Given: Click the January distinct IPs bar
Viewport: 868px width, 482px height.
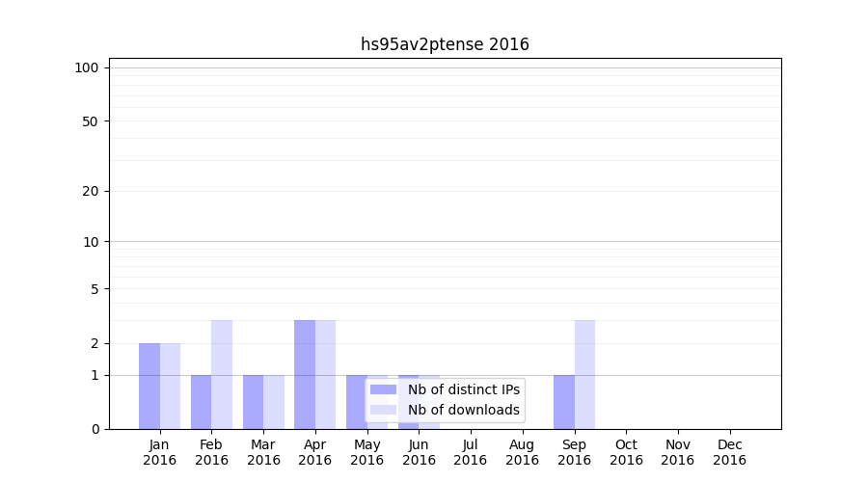Looking at the screenshot, I should pos(149,386).
